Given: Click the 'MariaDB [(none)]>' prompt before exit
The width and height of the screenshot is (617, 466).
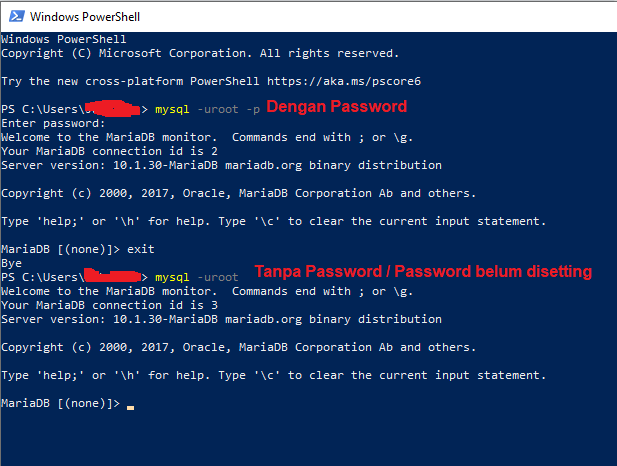Looking at the screenshot, I should click(x=60, y=249).
